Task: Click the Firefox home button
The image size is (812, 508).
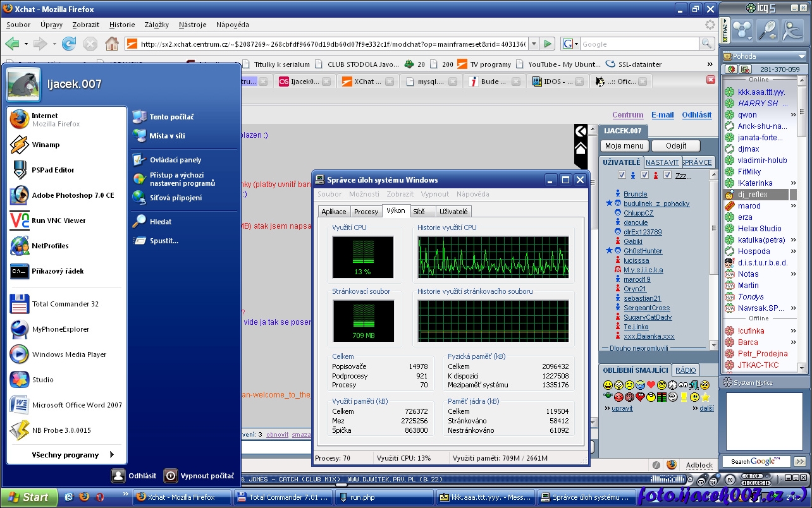Action: tap(111, 44)
